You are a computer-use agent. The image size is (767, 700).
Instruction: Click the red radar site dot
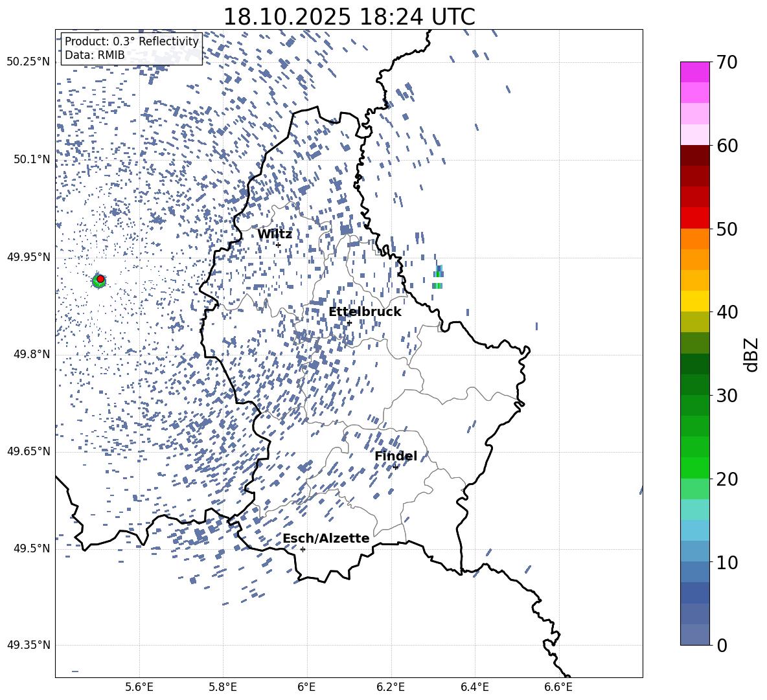[100, 279]
